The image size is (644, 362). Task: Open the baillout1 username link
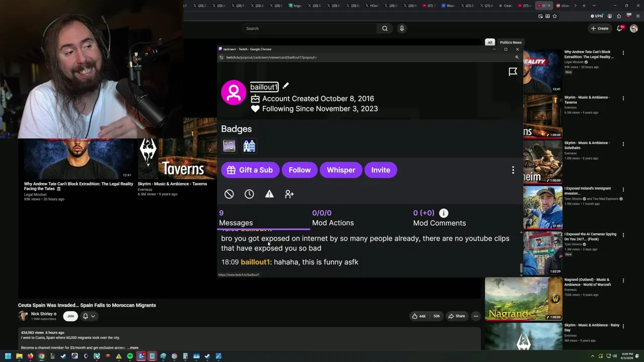click(264, 87)
